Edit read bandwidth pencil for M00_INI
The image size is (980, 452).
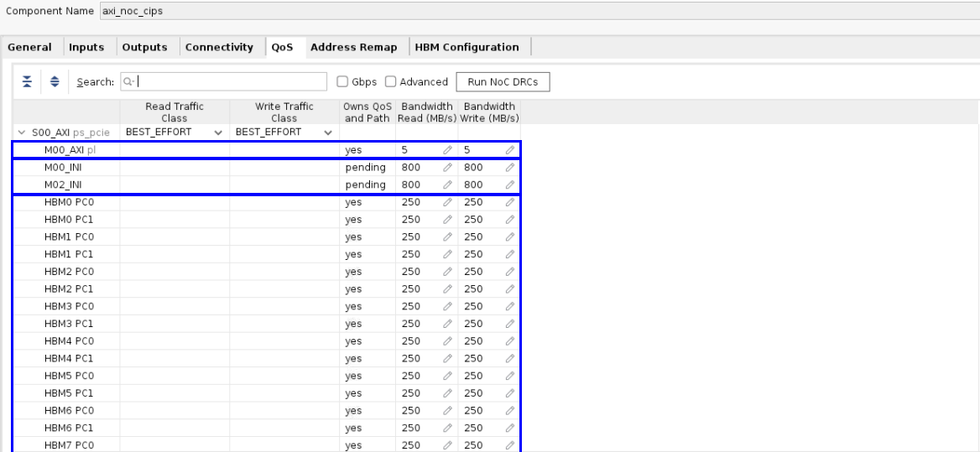[x=447, y=168]
